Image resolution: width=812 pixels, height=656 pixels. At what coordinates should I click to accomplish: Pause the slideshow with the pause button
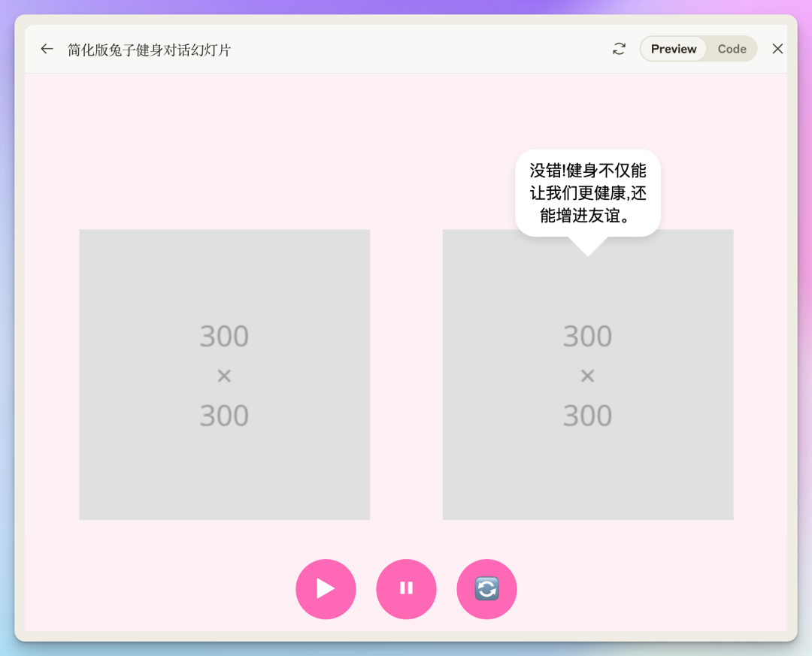[406, 588]
